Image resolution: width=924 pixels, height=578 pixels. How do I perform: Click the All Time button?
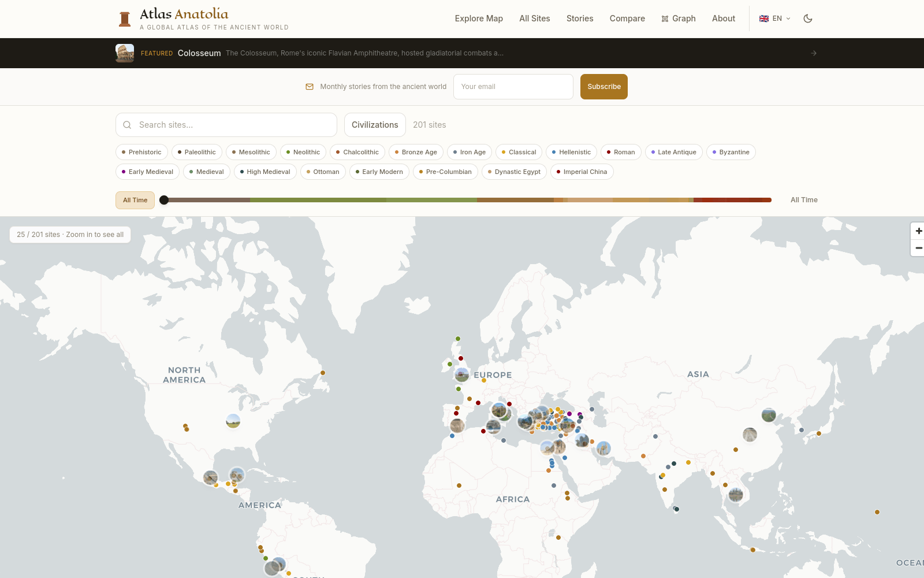tap(135, 200)
